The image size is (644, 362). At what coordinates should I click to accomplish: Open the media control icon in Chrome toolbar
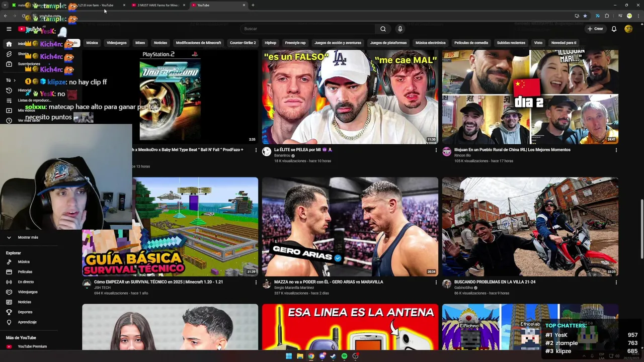[620, 16]
